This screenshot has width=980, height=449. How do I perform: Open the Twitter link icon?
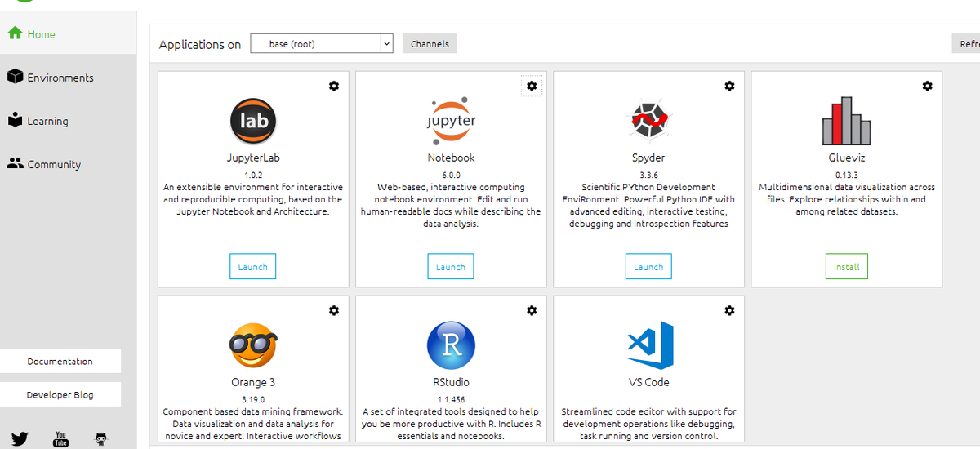tap(20, 439)
